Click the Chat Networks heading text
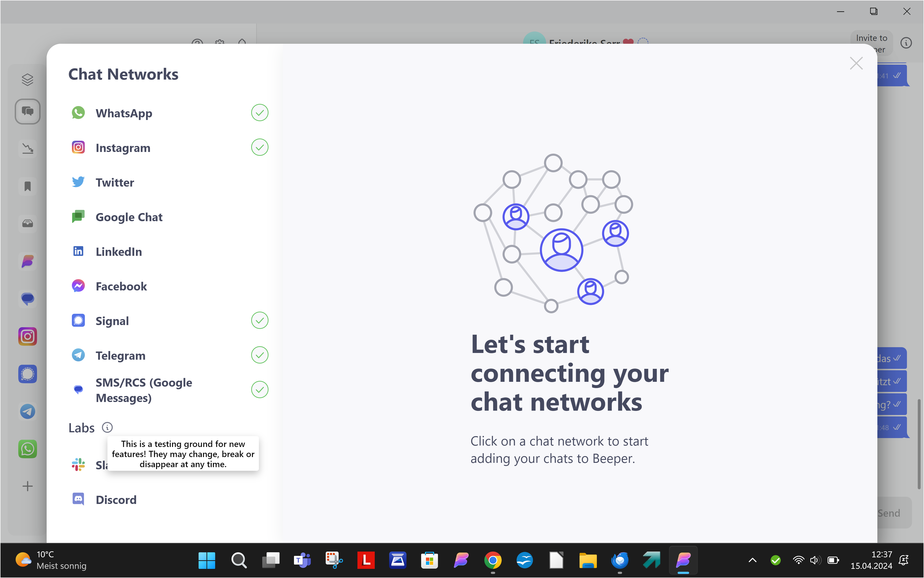The image size is (924, 578). click(123, 74)
